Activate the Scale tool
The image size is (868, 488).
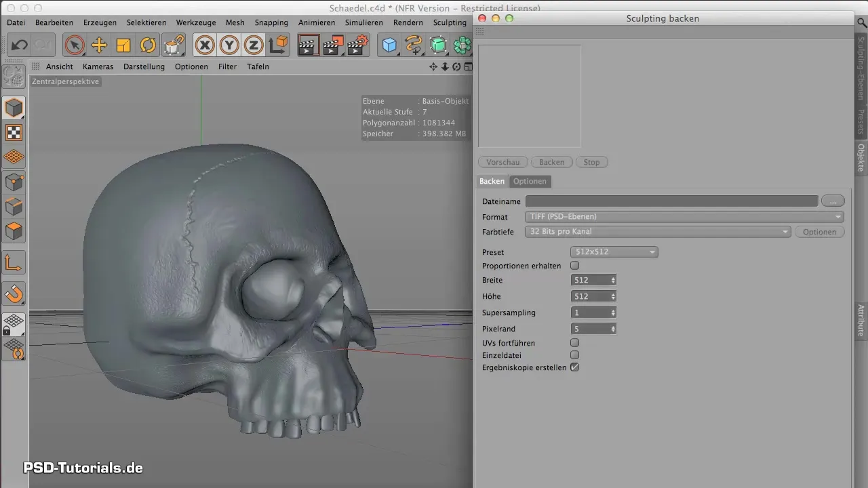click(123, 45)
